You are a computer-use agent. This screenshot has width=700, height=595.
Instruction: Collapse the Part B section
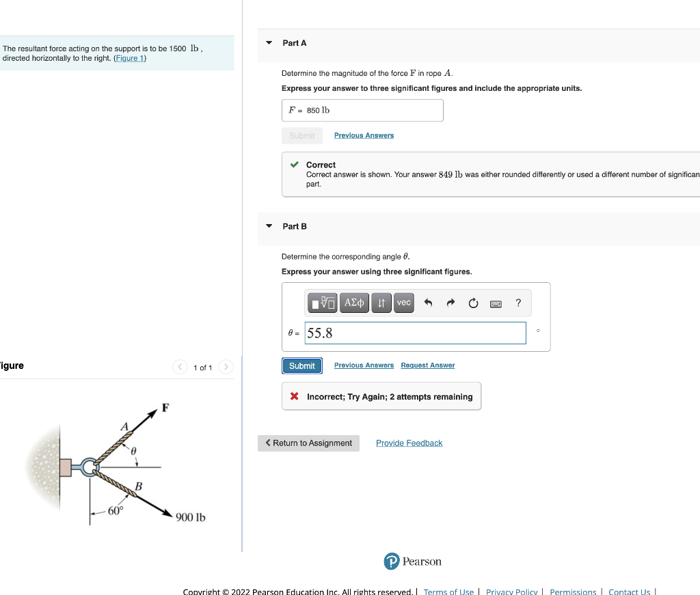point(268,226)
